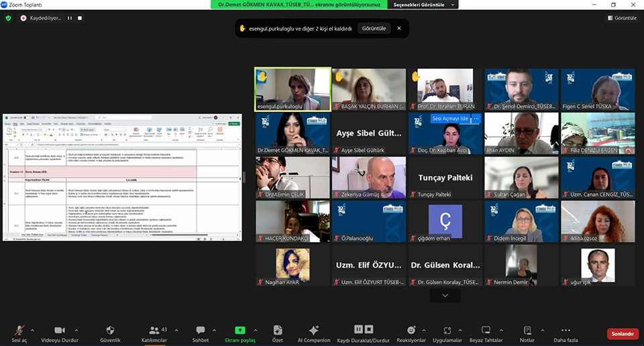Viewport: 644px width, 346px height.
Task: Unmute microphone with Sesi aç
Action: pos(19,332)
